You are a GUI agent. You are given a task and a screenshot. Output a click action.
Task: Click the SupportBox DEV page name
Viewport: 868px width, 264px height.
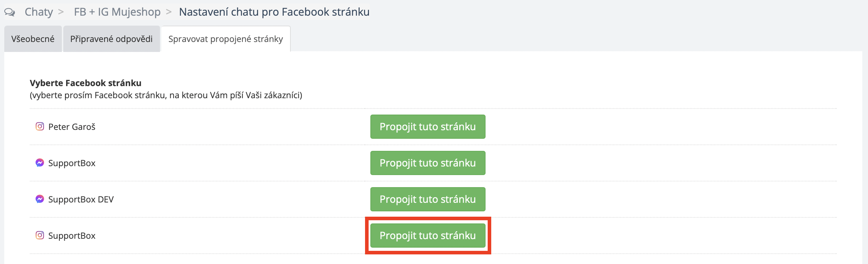pyautogui.click(x=81, y=200)
